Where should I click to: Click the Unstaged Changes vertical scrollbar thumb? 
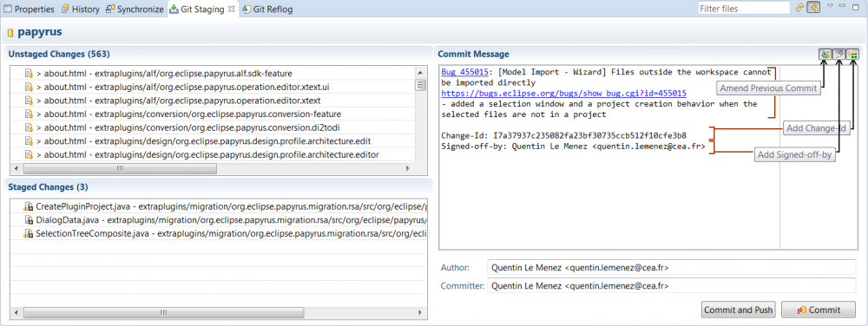[421, 85]
